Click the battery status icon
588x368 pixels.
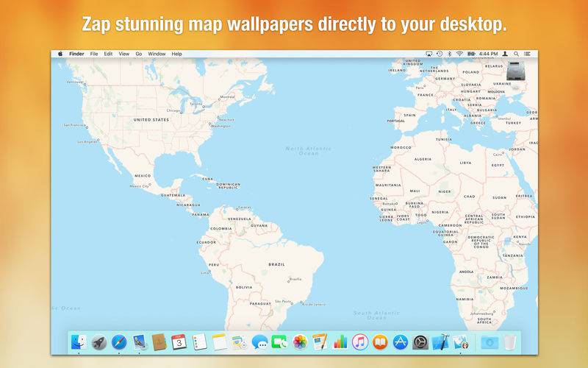[471, 54]
